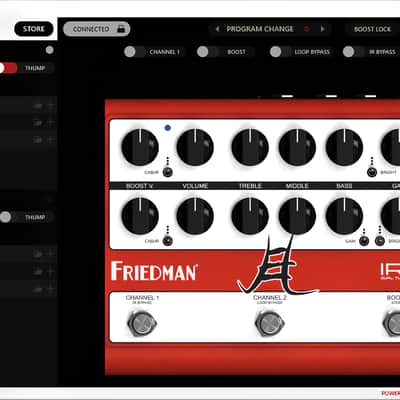Click the lower-row MIDDLE knob
The height and width of the screenshot is (400, 400).
(x=297, y=216)
